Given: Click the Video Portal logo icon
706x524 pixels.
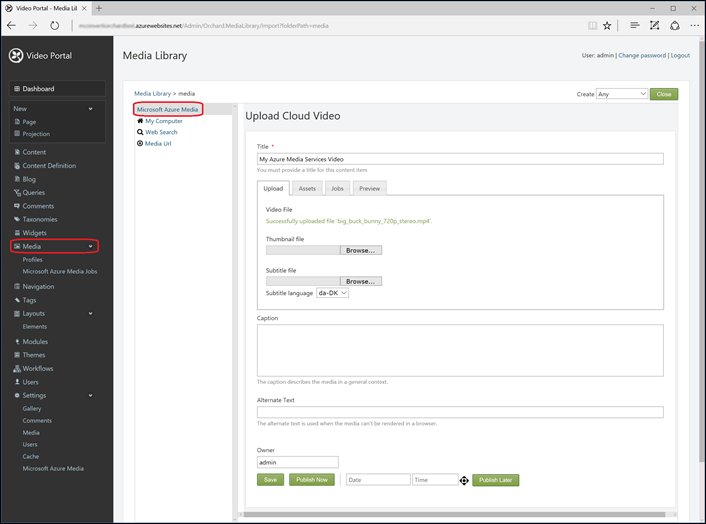Looking at the screenshot, I should point(16,55).
